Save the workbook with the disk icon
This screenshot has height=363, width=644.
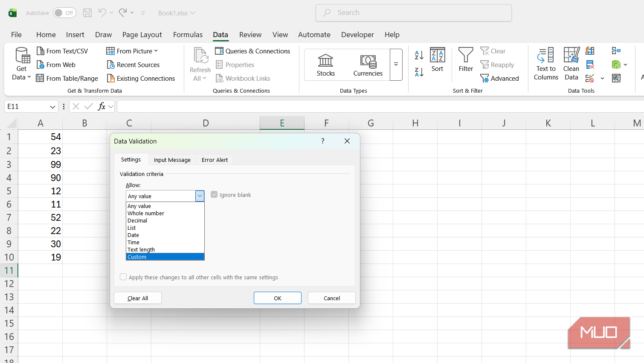pyautogui.click(x=87, y=13)
